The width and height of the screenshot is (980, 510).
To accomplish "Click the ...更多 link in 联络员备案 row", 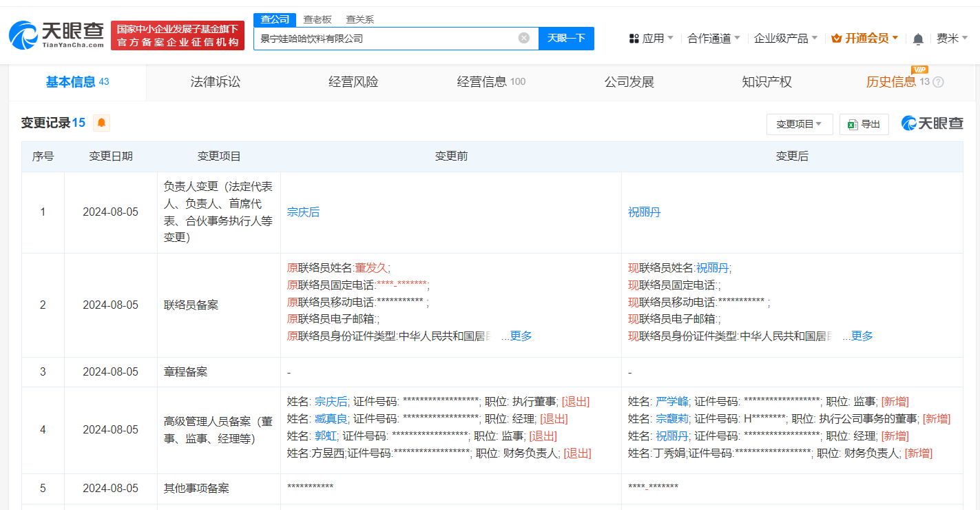I will pyautogui.click(x=517, y=336).
